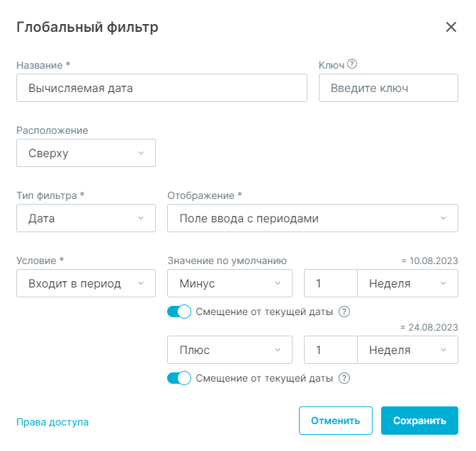The height and width of the screenshot is (451, 476).
Task: Open the Условие dropdown Входит в период
Action: click(x=86, y=283)
